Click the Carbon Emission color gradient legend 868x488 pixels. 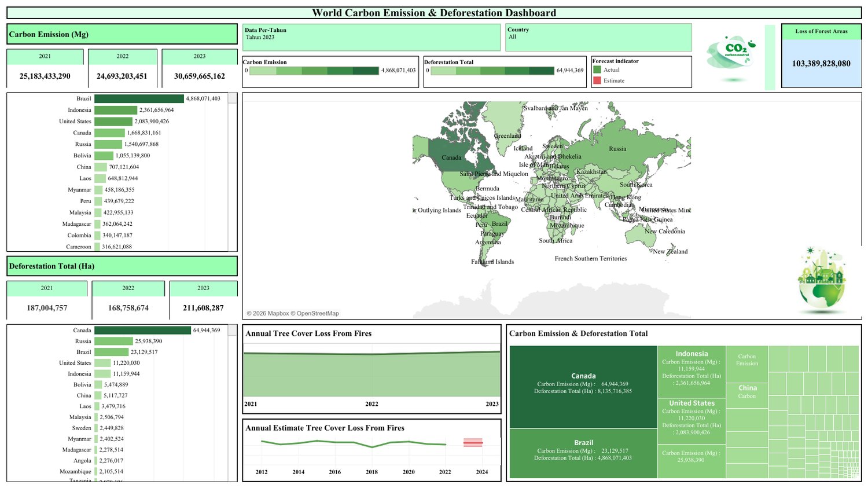tap(314, 71)
